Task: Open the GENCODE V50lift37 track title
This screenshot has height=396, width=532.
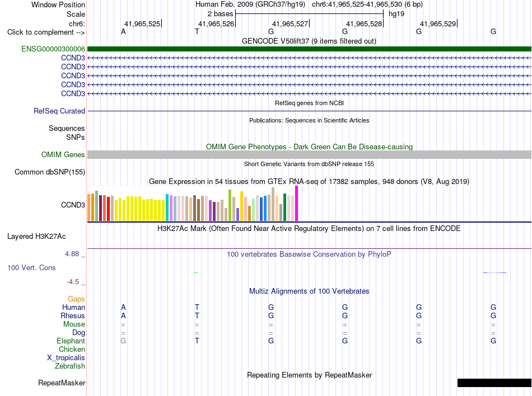Action: click(309, 41)
